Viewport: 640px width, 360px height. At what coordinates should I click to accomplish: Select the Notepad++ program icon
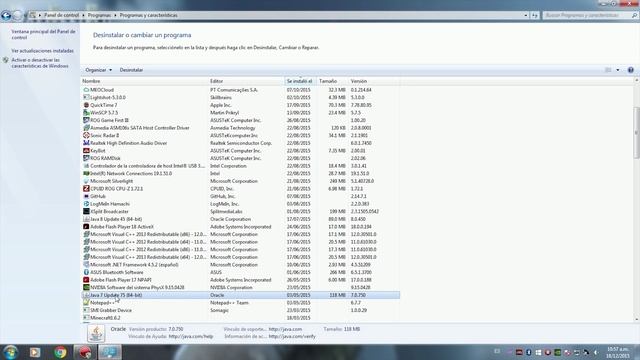coord(86,303)
